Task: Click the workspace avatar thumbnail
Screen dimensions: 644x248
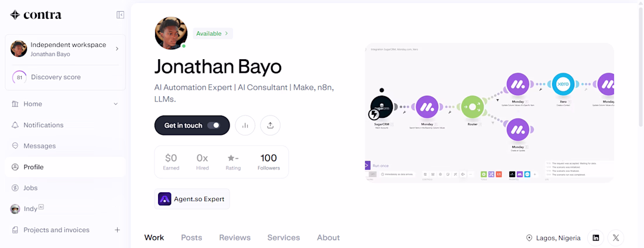Action: click(x=19, y=49)
